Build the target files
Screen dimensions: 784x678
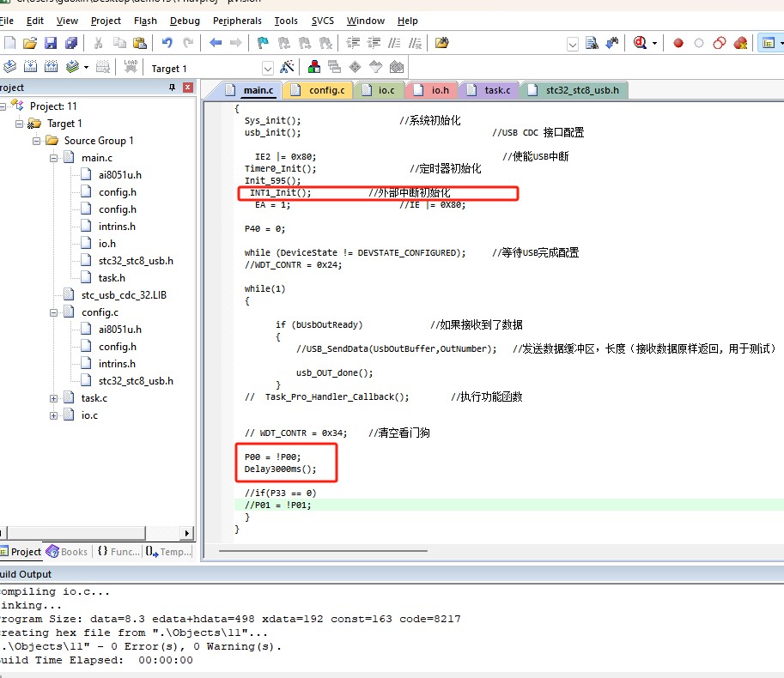click(x=30, y=67)
